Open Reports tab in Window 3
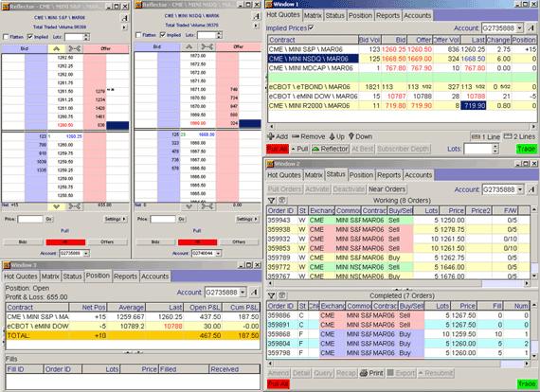Viewport: 540px width, 392px height. [125, 276]
